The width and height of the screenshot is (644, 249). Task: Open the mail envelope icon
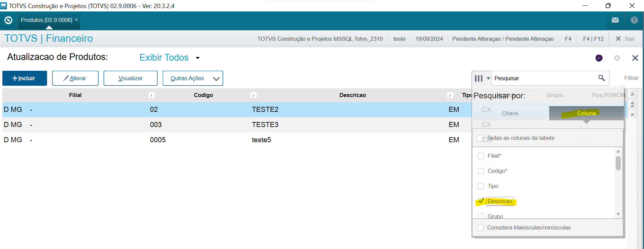pos(615,20)
